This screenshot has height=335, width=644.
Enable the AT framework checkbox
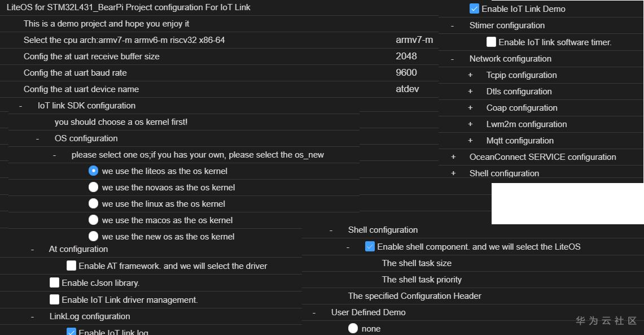pyautogui.click(x=72, y=266)
